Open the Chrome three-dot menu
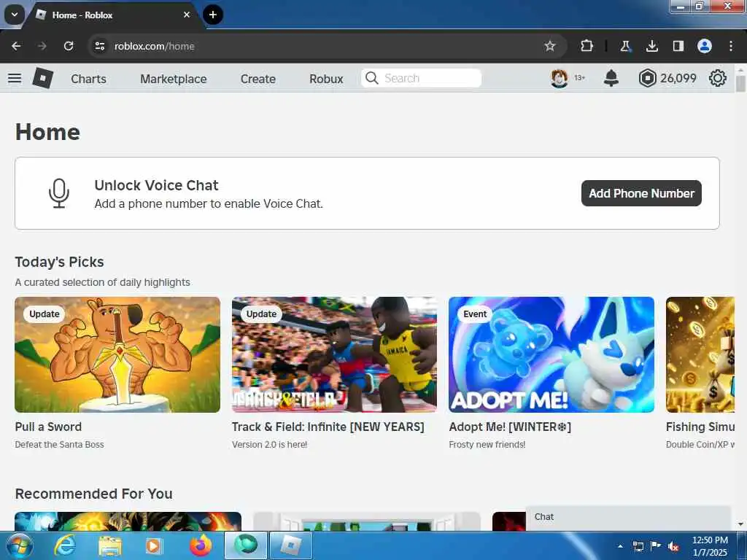The width and height of the screenshot is (747, 560). click(x=731, y=46)
